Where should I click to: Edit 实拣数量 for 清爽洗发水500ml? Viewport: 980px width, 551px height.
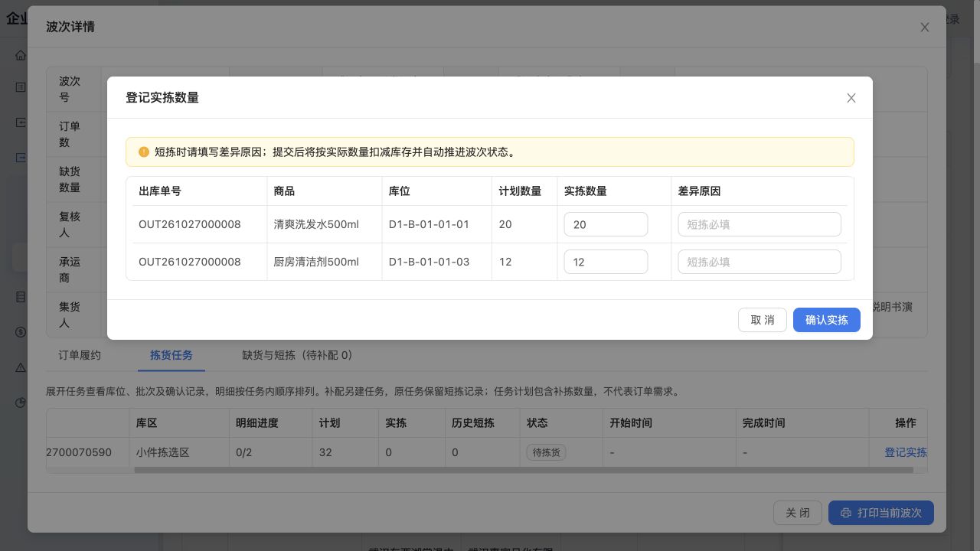click(606, 224)
